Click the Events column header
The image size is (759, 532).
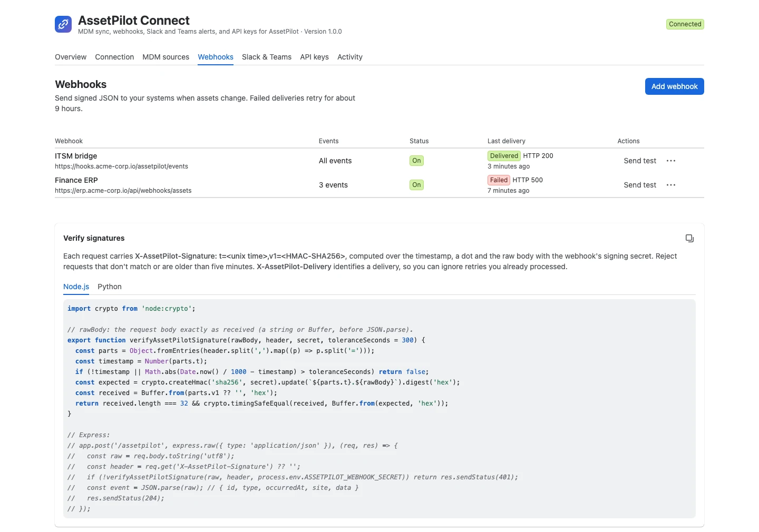coord(329,141)
